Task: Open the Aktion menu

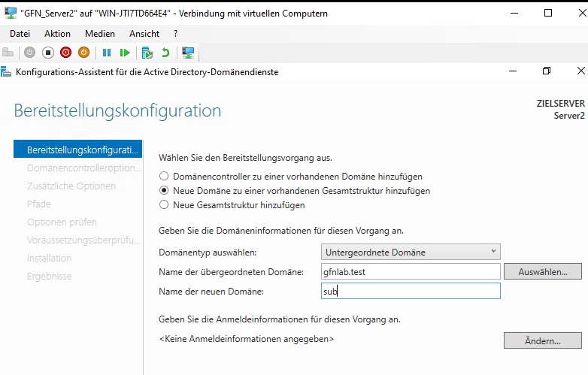Action: pyautogui.click(x=57, y=34)
